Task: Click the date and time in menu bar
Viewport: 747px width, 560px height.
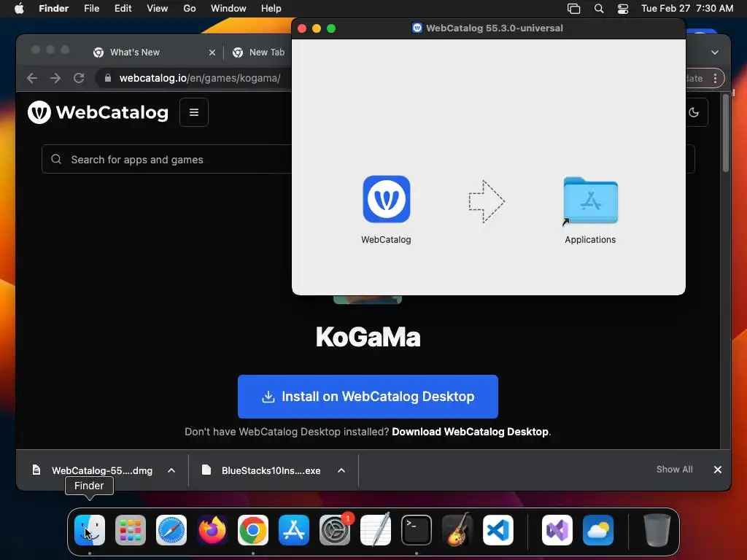Action: tap(687, 9)
